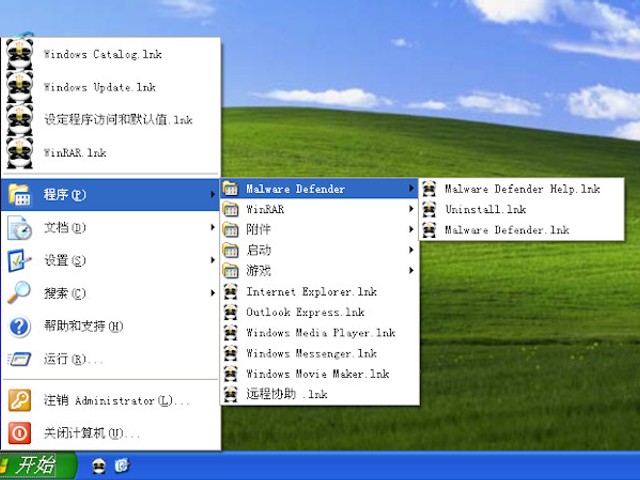Expand the 游戏 submenu arrow

point(411,270)
